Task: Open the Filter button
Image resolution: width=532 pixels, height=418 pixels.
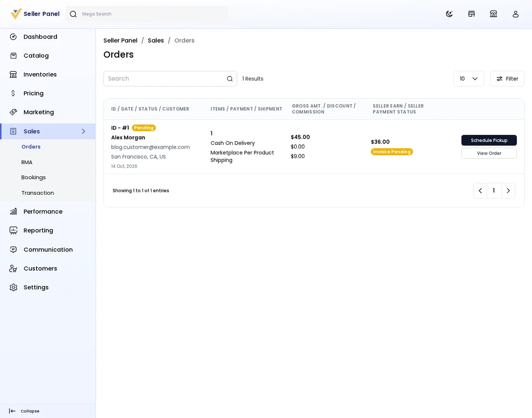Action: click(507, 79)
